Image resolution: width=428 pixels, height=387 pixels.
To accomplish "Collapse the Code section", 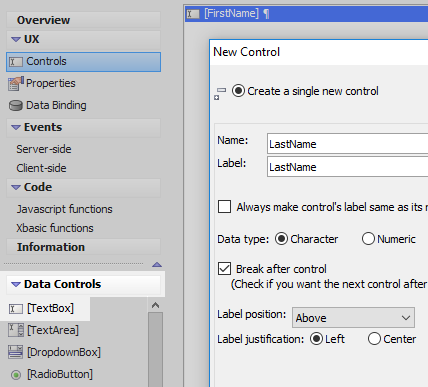I will [x=16, y=187].
